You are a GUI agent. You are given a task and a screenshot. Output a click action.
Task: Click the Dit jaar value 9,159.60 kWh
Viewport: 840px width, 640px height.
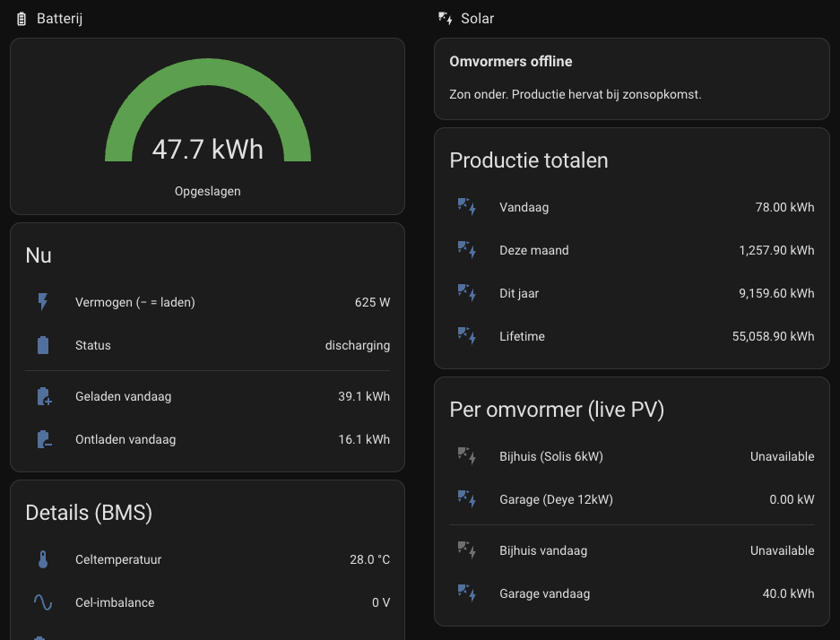pos(776,293)
